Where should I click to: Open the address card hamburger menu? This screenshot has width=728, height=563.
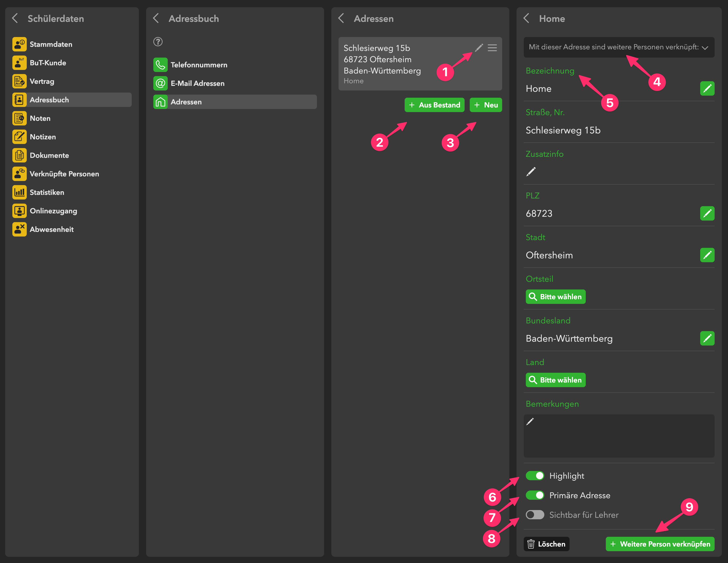click(x=492, y=48)
